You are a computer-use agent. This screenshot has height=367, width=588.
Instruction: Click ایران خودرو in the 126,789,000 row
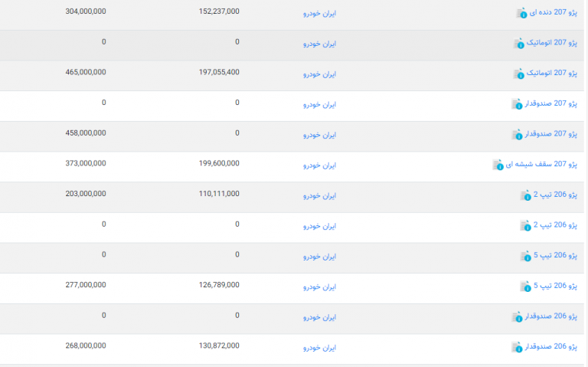point(319,287)
